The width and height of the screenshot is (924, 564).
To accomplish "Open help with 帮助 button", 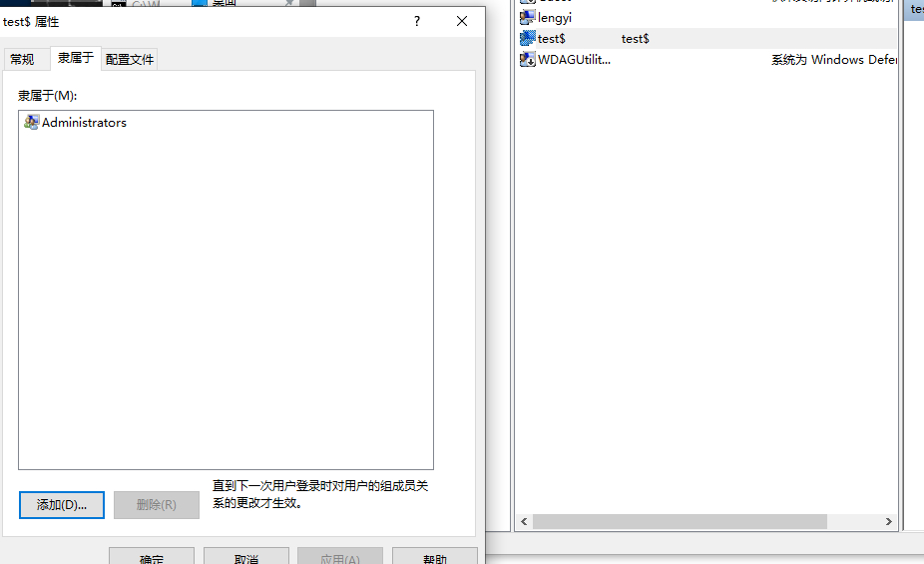I will 435,556.
